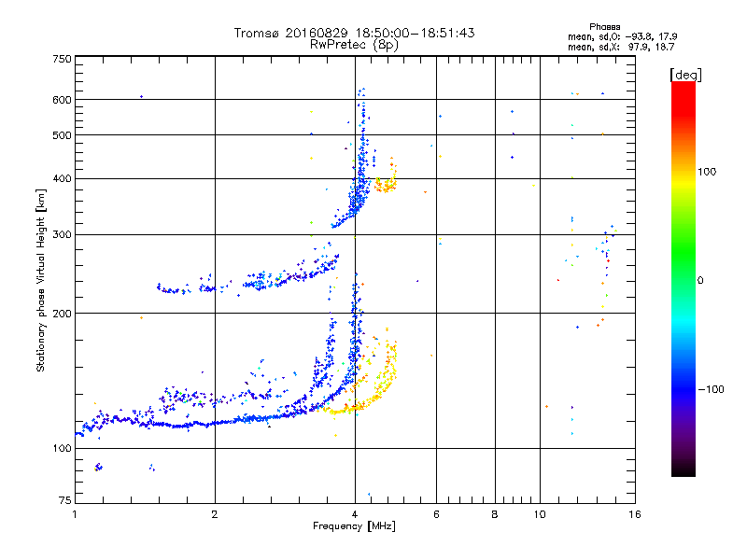This screenshot has width=747, height=560.
Task: Click the x-axis tick label "10"
Action: point(540,514)
